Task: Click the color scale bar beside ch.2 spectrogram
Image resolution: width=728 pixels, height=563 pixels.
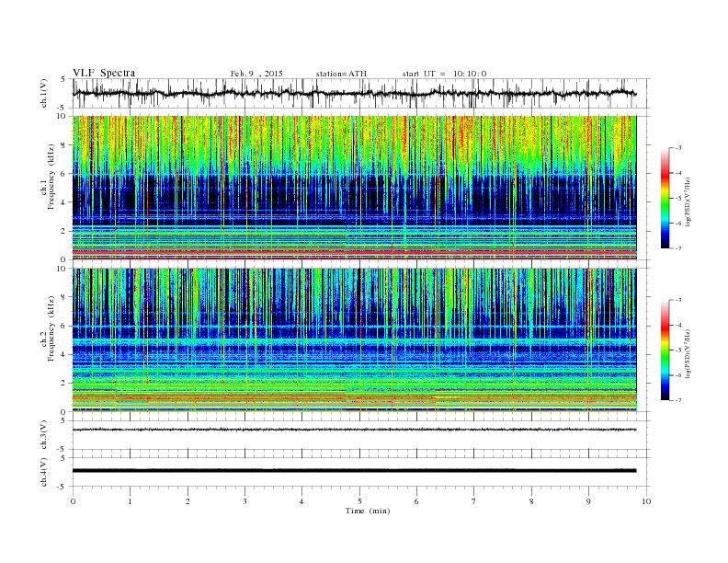Action: pos(665,350)
